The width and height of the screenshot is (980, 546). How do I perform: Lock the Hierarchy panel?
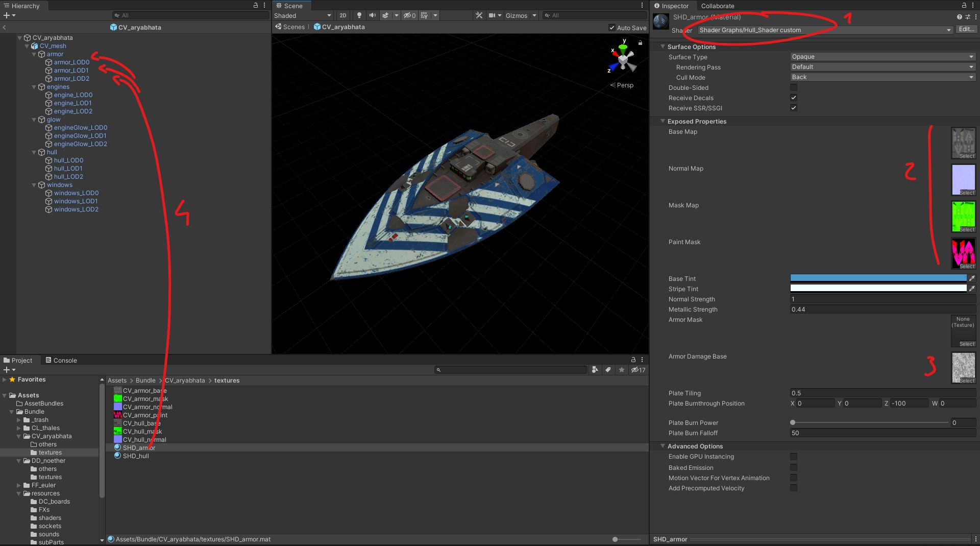[256, 5]
